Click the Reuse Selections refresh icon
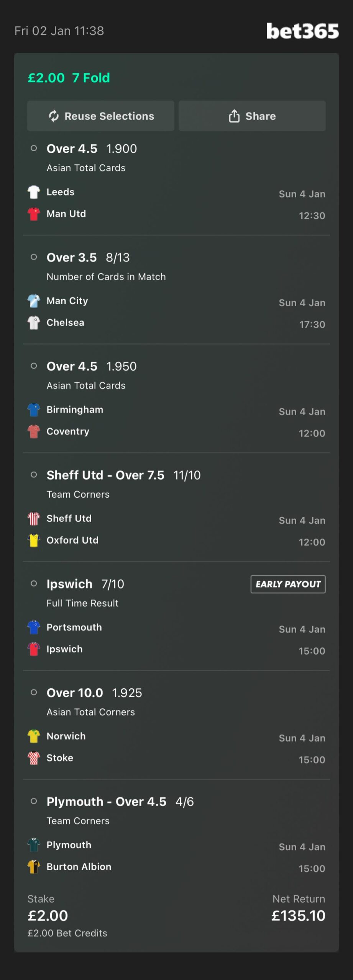 pyautogui.click(x=54, y=116)
